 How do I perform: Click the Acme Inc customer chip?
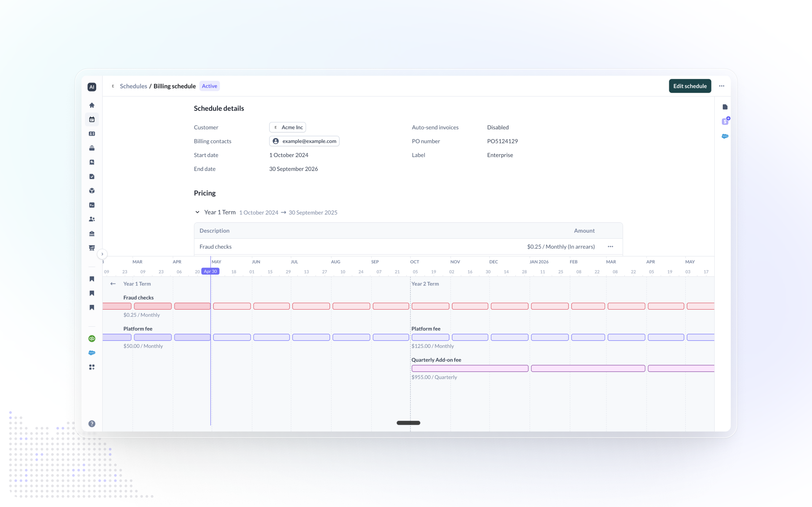pyautogui.click(x=287, y=128)
